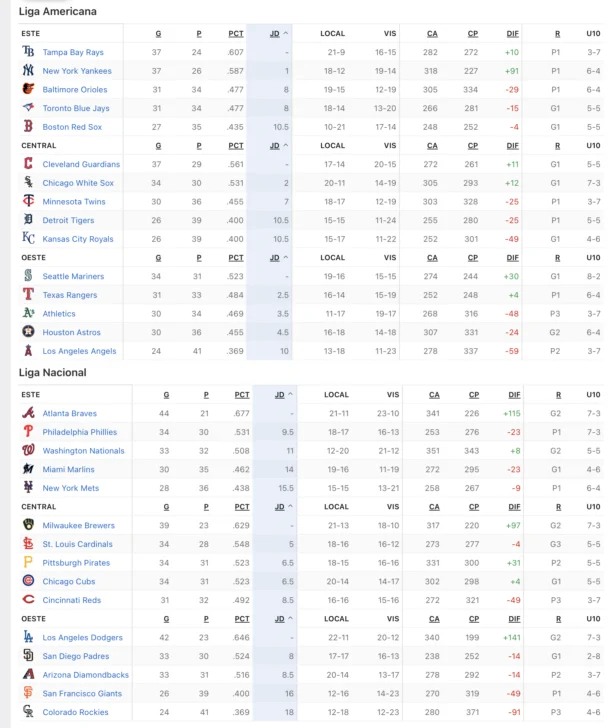Sort American League ESTE by PCT column

click(236, 33)
